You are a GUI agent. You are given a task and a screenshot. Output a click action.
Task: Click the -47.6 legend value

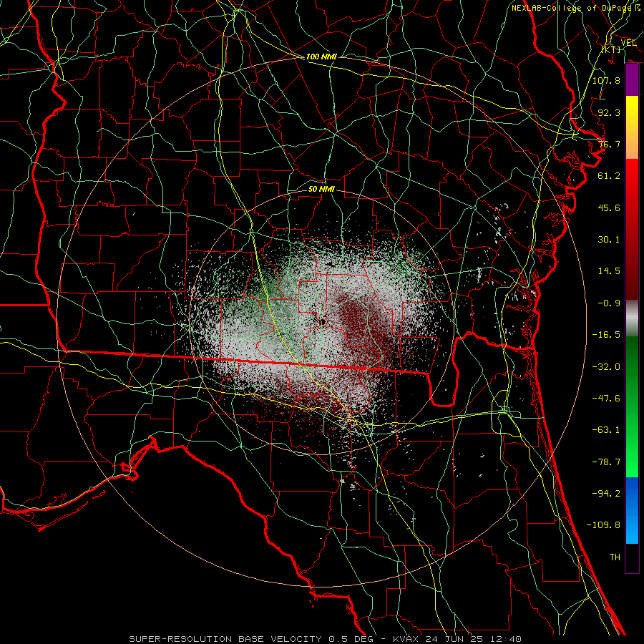pyautogui.click(x=606, y=399)
